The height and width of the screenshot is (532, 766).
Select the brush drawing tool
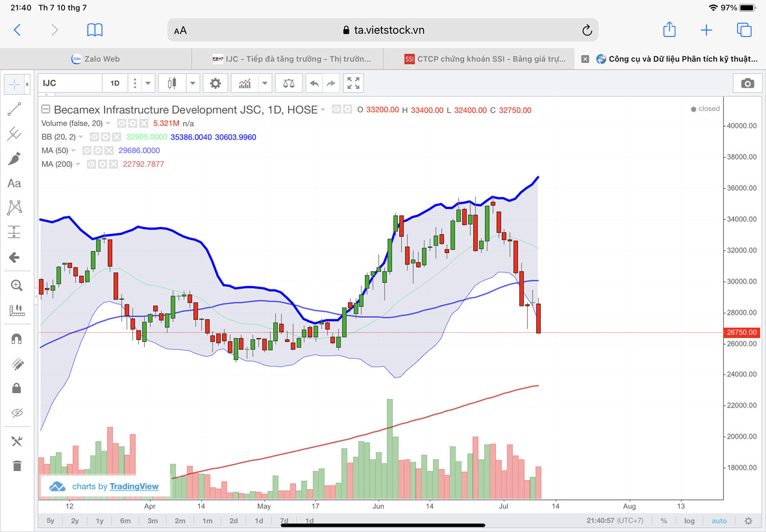coord(15,158)
